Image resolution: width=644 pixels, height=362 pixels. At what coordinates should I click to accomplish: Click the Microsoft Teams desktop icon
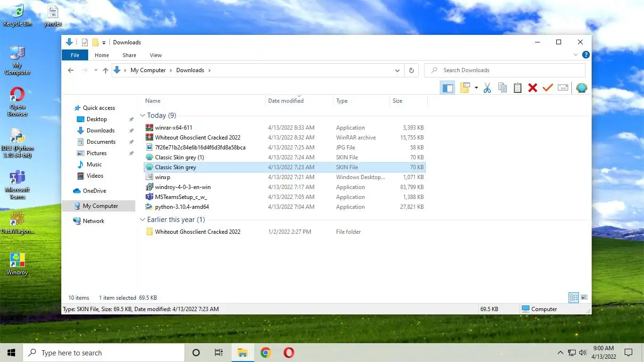coord(17,184)
